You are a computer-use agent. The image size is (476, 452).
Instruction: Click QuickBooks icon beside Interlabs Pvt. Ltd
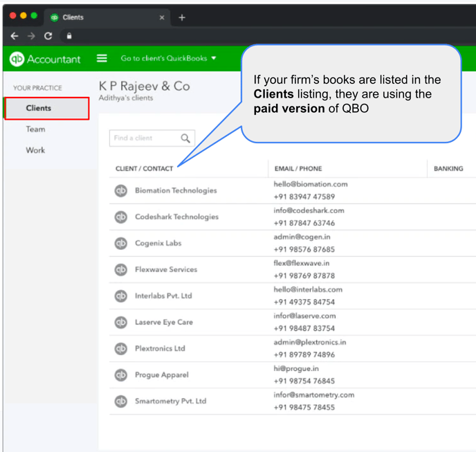pyautogui.click(x=121, y=296)
